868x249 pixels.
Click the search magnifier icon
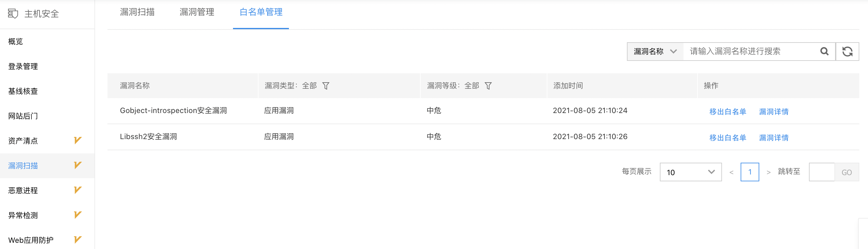(x=824, y=51)
